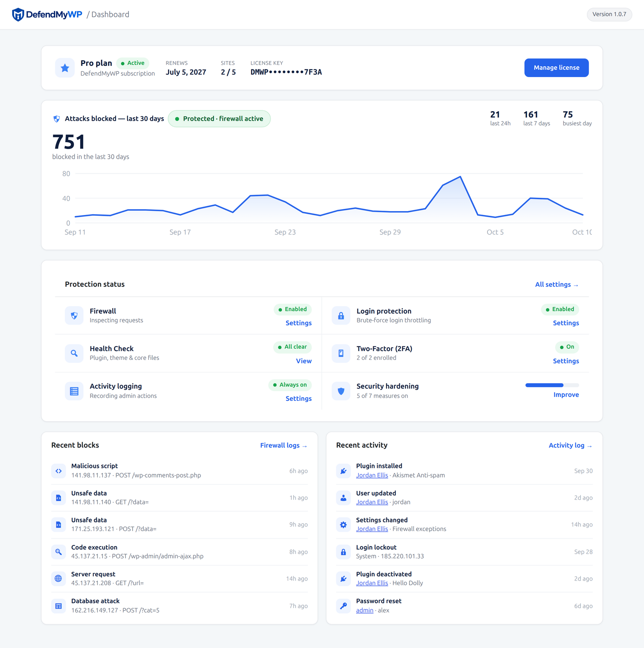Click the Plugin installed plug icon
The height and width of the screenshot is (648, 644).
pos(343,471)
